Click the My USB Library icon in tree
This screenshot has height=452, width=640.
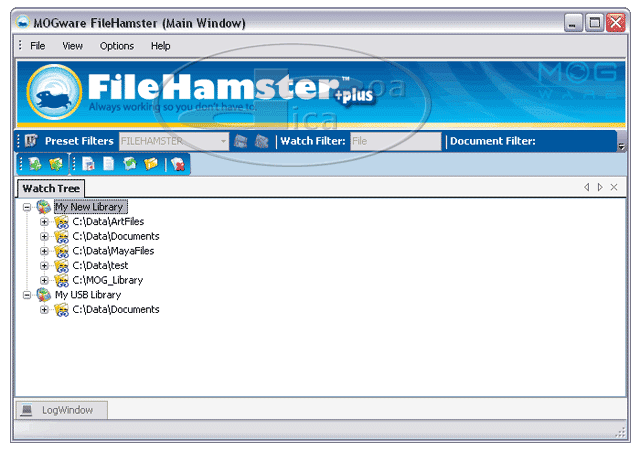(43, 295)
